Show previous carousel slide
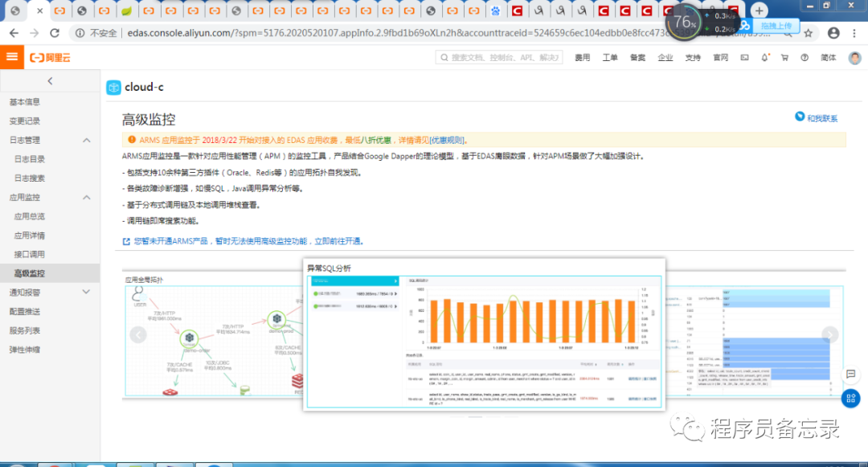This screenshot has width=868, height=467. (138, 334)
